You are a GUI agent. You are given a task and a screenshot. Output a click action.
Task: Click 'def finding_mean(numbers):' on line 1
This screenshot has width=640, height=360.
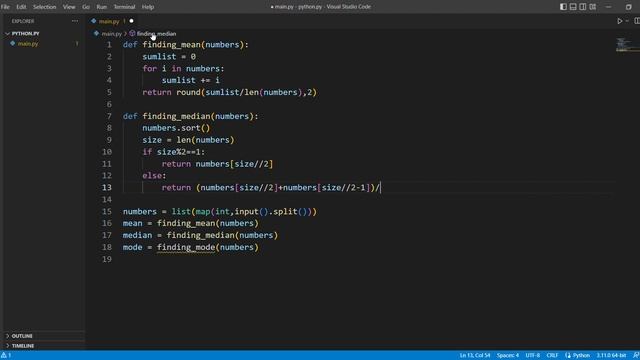tap(186, 44)
